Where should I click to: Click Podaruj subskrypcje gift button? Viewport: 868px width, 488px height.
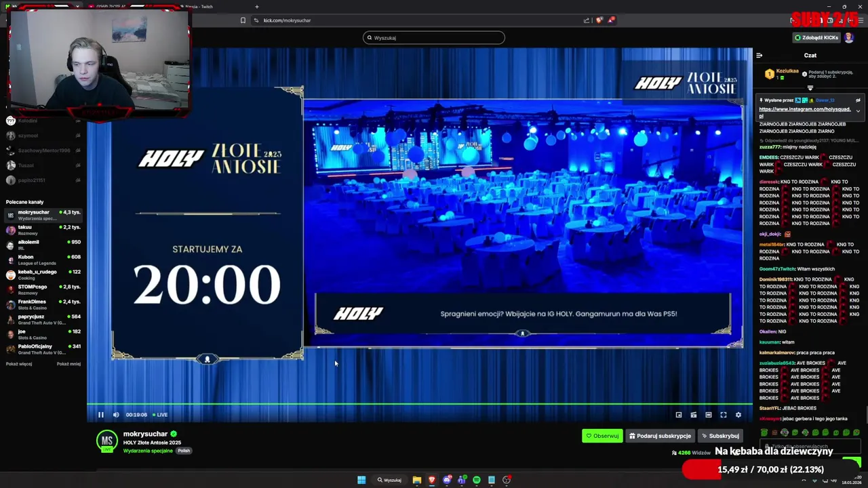pyautogui.click(x=660, y=436)
